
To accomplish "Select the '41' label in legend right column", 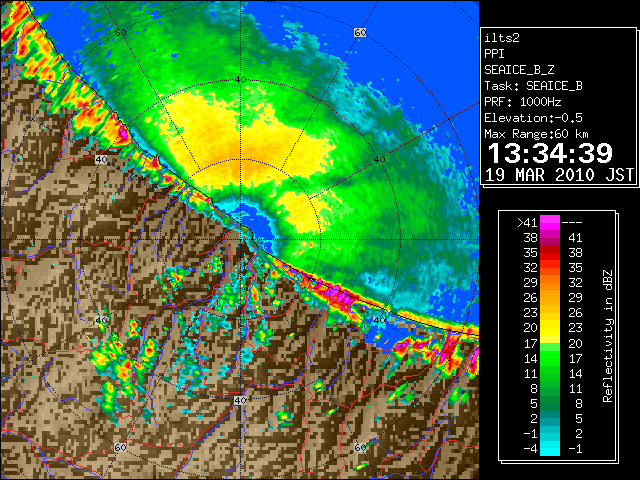I will (x=576, y=238).
